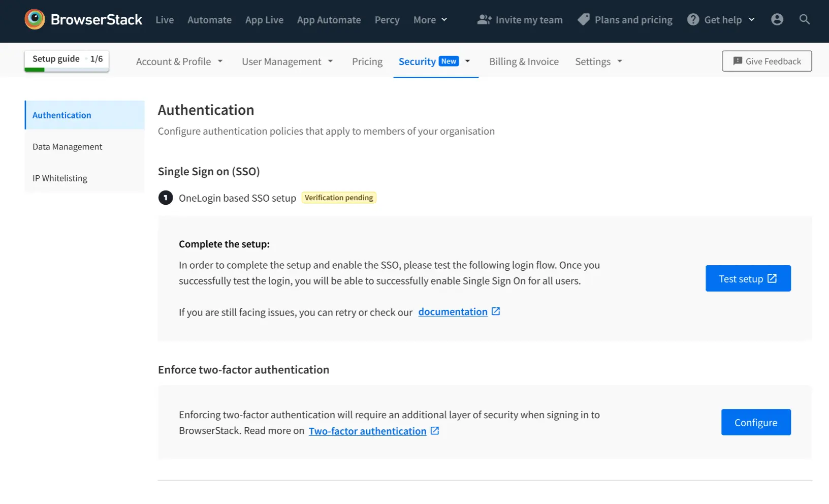Image resolution: width=829 pixels, height=504 pixels.
Task: Click the Plans and pricing tag icon
Action: click(x=584, y=19)
